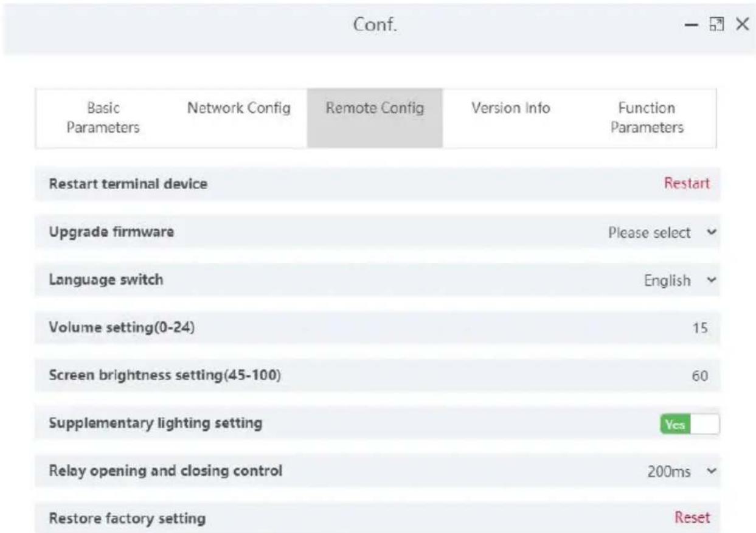Image resolution: width=756 pixels, height=533 pixels.
Task: Click the 'Volume setting(0-24)' label
Action: (121, 328)
